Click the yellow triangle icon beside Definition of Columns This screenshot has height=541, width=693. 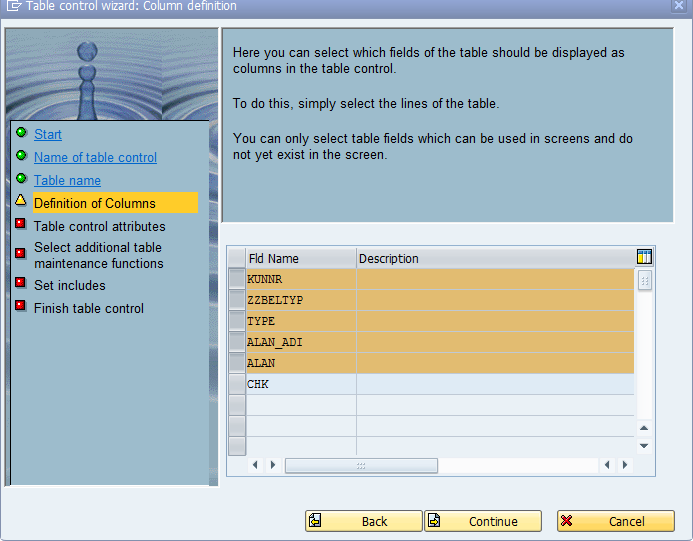pos(21,200)
